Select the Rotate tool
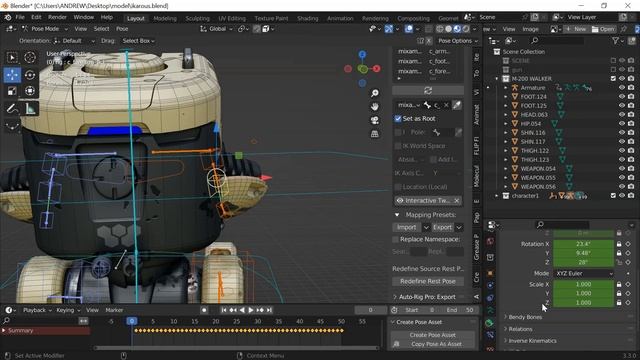 click(29, 75)
